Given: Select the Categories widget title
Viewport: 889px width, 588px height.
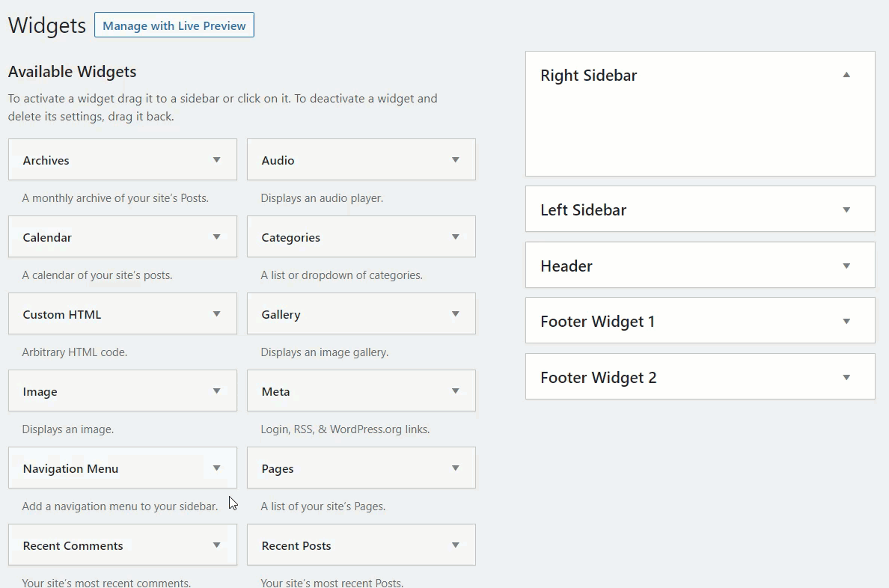Looking at the screenshot, I should click(291, 238).
